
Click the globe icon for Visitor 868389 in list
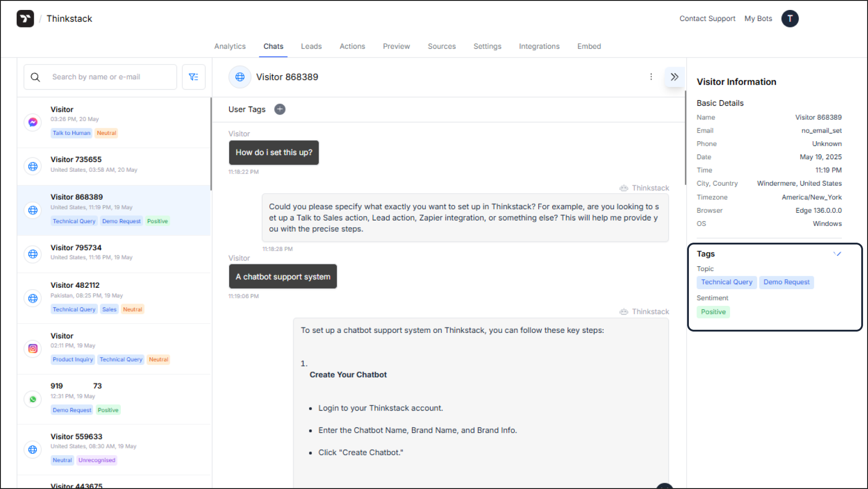click(x=33, y=210)
